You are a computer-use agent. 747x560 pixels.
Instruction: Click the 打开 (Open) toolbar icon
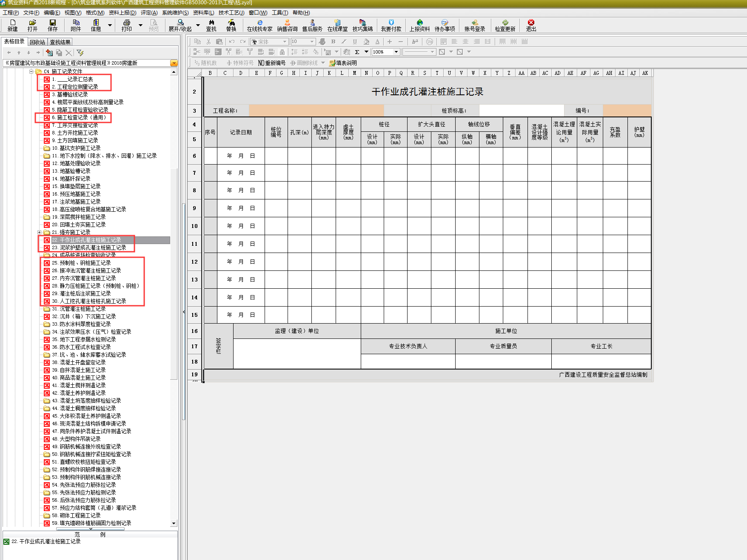click(x=32, y=25)
